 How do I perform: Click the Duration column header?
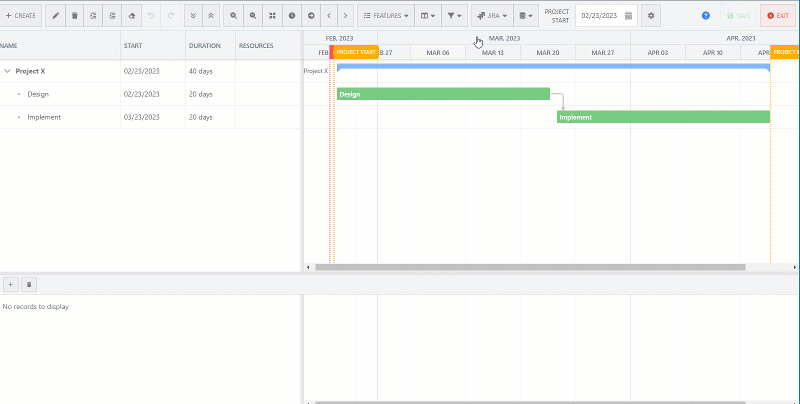205,45
